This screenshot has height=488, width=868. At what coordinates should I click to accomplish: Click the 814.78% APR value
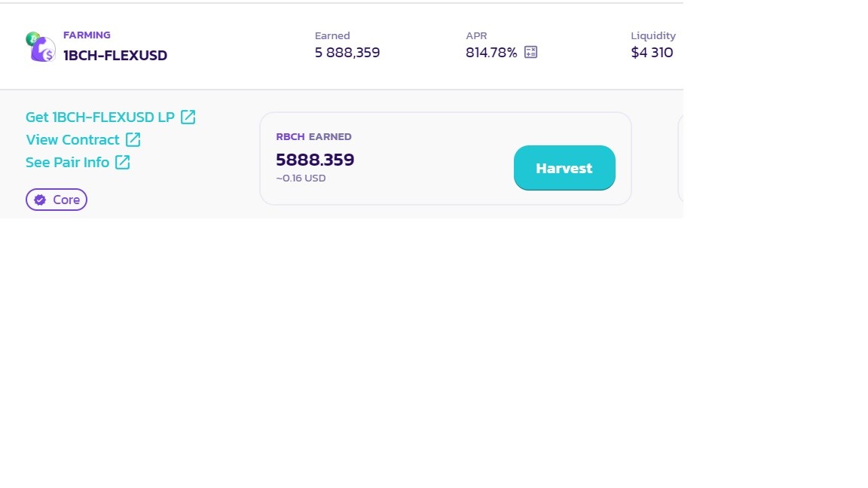491,53
